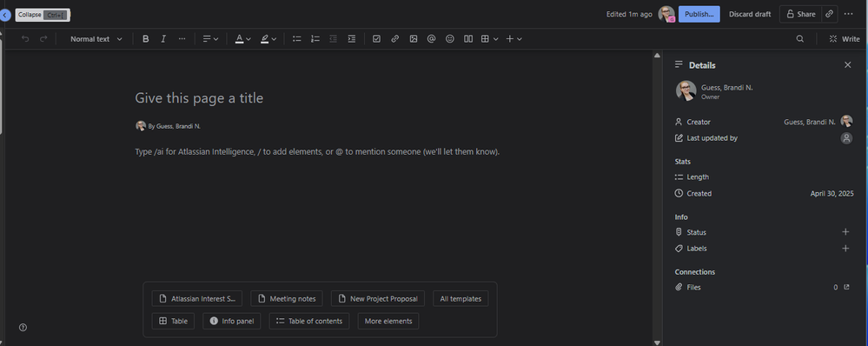The height and width of the screenshot is (346, 868).
Task: Open the Normal text style dropdown
Action: [x=96, y=39]
